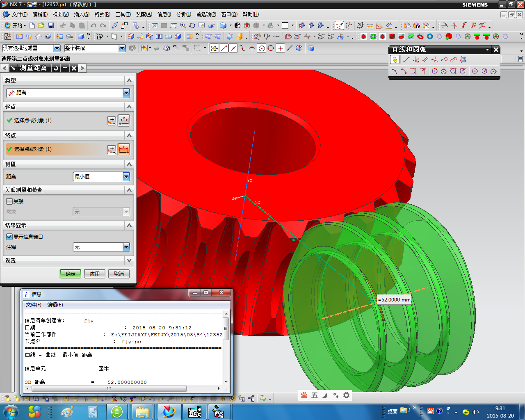Click the volume speaker icon in system tray
This screenshot has width=525, height=420.
[x=476, y=412]
